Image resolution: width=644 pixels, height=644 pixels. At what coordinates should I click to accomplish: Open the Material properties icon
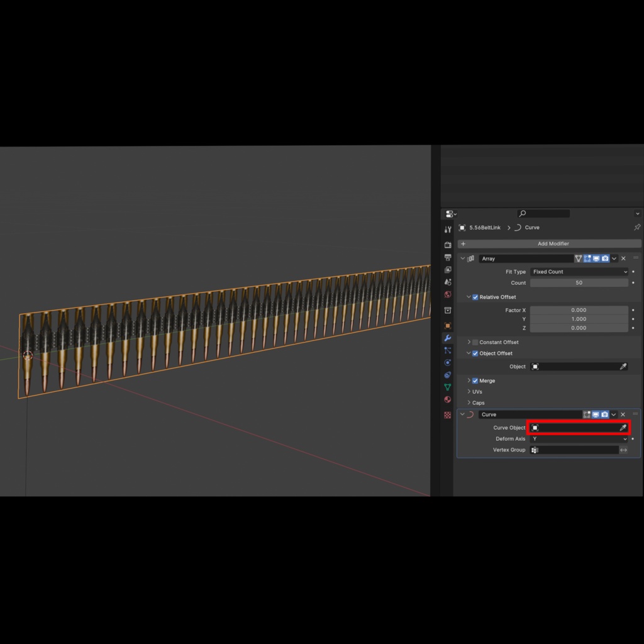click(448, 399)
